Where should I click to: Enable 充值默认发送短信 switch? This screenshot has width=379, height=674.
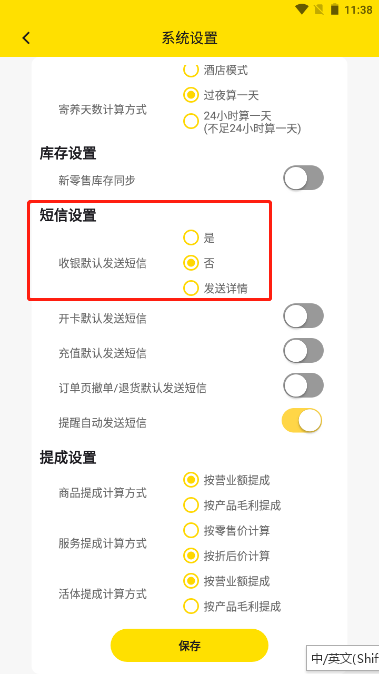click(303, 351)
